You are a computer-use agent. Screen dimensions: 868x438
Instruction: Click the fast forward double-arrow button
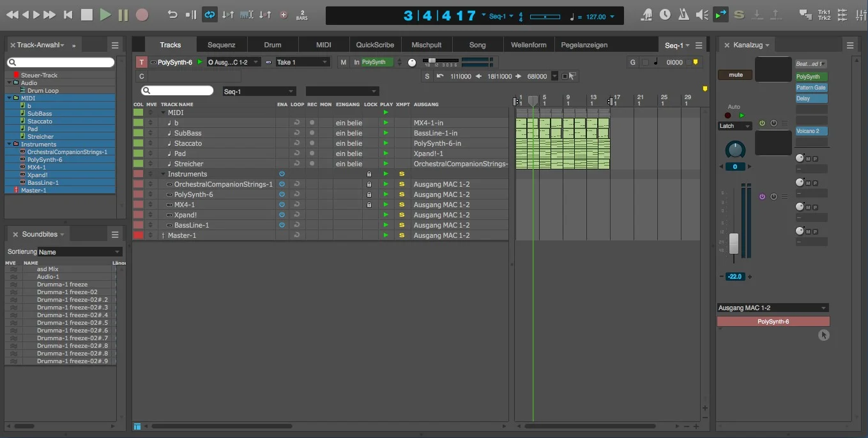point(49,14)
